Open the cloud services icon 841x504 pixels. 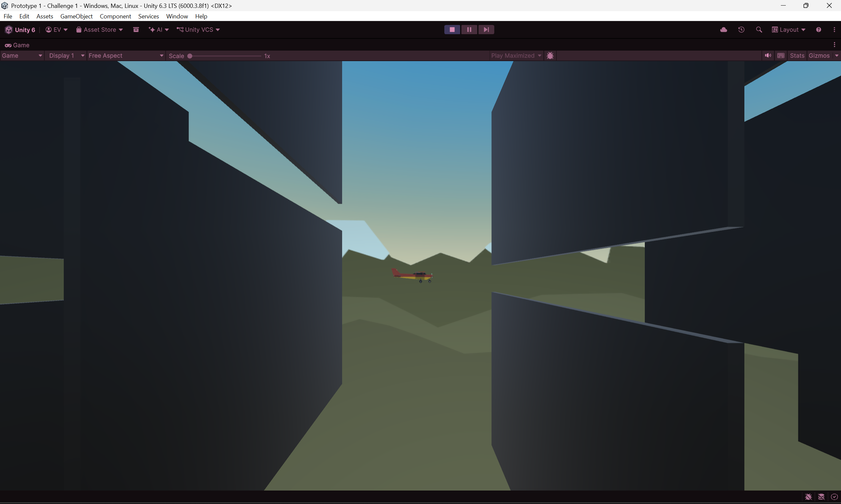click(723, 30)
